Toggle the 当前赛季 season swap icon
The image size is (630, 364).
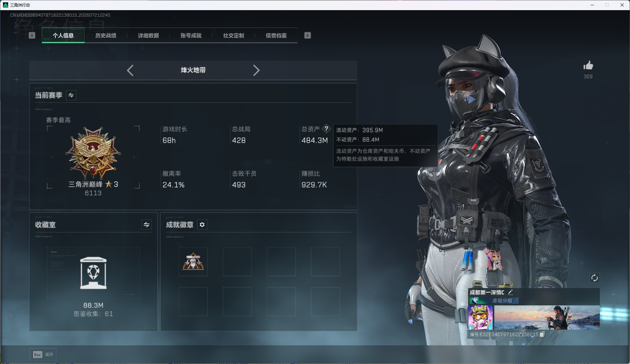[71, 95]
